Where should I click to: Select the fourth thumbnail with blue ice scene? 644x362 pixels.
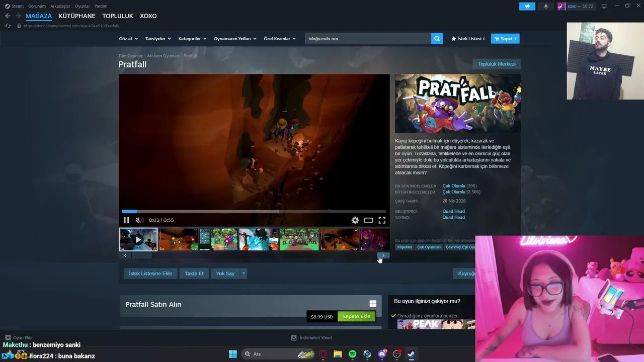tap(259, 239)
